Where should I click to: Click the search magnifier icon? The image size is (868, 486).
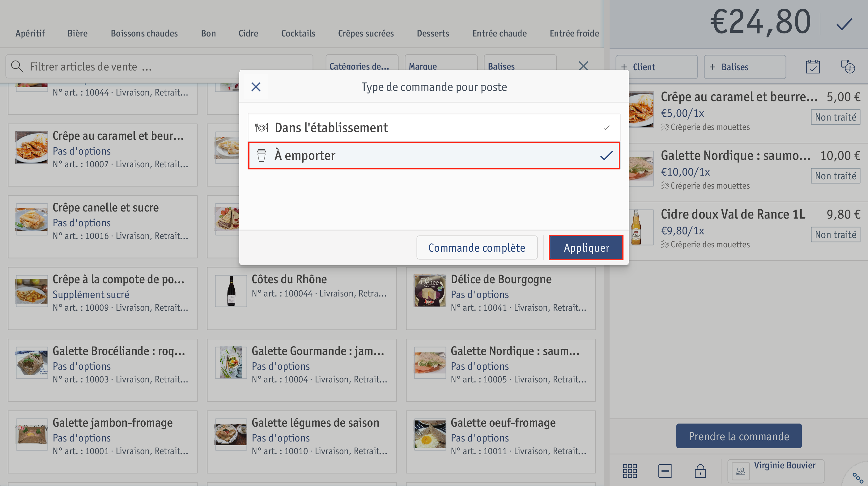17,66
